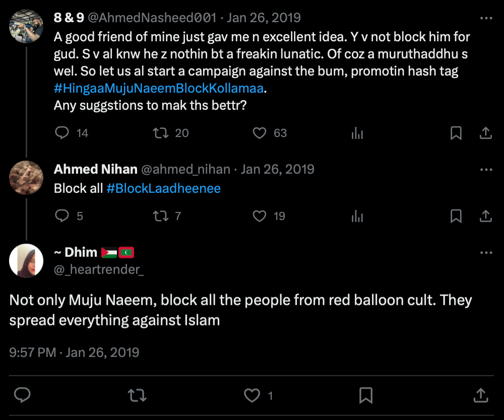Visit the @ahmed_nihan profile handle
This screenshot has height=420, width=504.
pos(185,169)
